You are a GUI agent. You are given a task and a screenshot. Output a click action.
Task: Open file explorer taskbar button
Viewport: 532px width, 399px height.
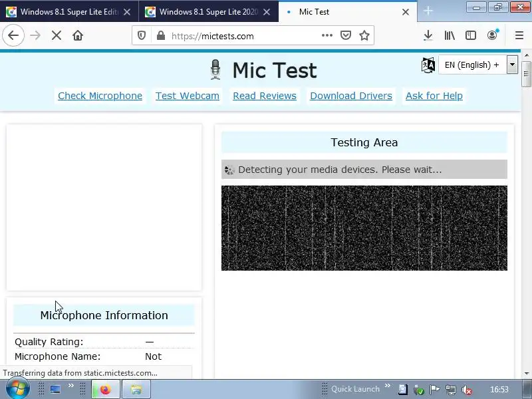136,389
